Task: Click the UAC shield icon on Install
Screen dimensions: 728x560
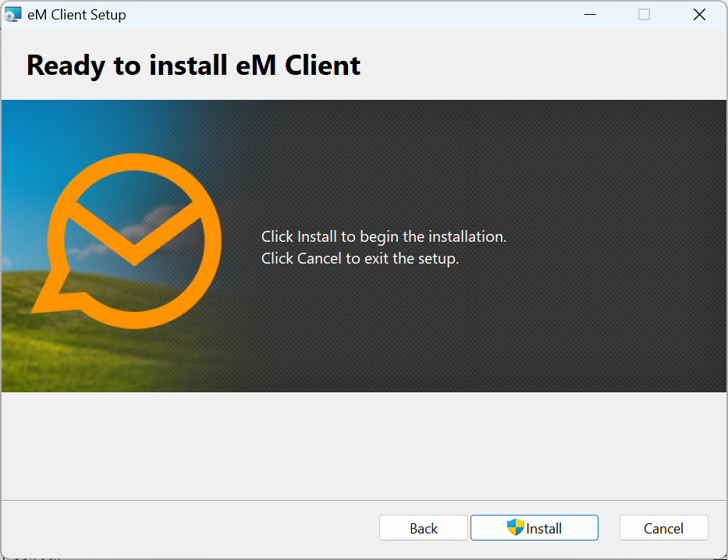Action: pyautogui.click(x=515, y=527)
